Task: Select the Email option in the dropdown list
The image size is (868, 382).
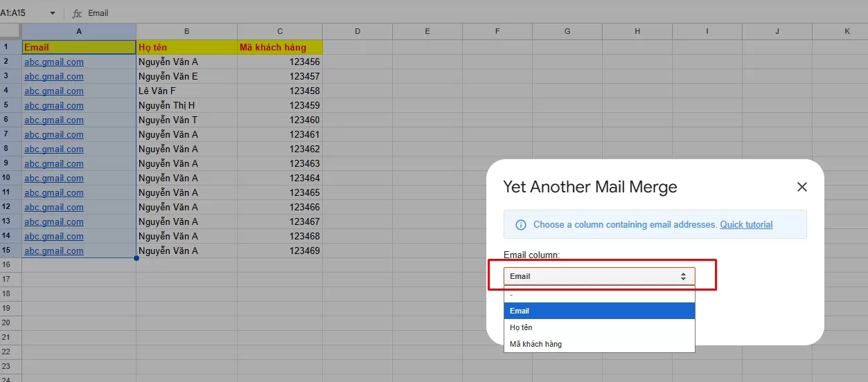Action: (599, 311)
